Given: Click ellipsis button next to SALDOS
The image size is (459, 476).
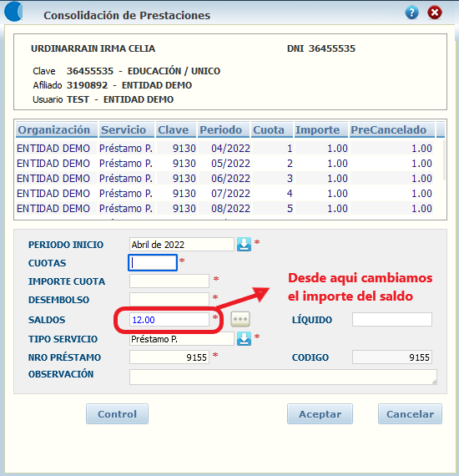Looking at the screenshot, I should [x=240, y=319].
